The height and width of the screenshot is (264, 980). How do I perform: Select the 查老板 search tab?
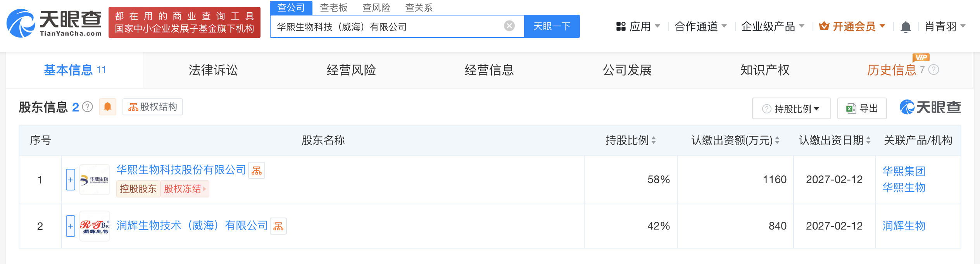333,7
